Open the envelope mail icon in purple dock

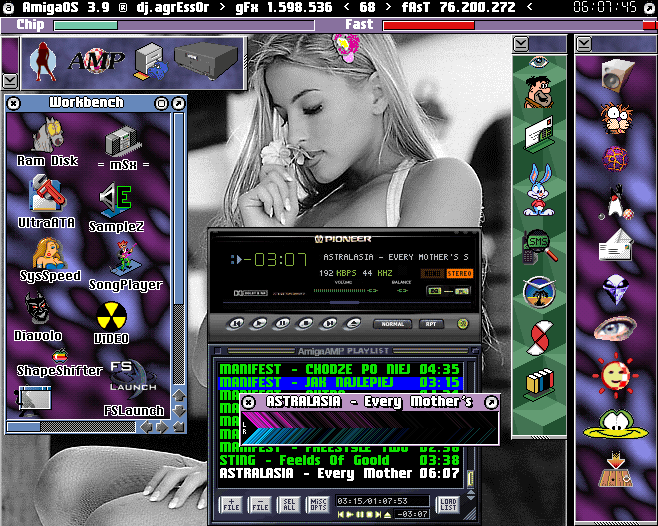615,246
